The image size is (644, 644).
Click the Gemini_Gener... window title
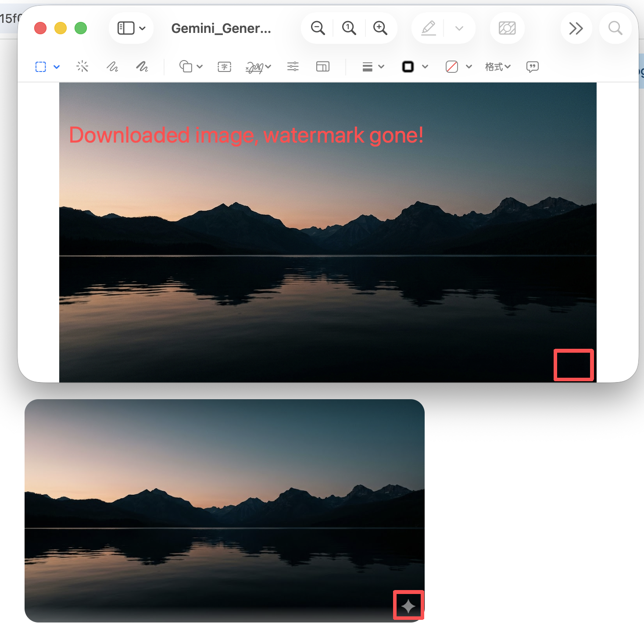tap(221, 29)
